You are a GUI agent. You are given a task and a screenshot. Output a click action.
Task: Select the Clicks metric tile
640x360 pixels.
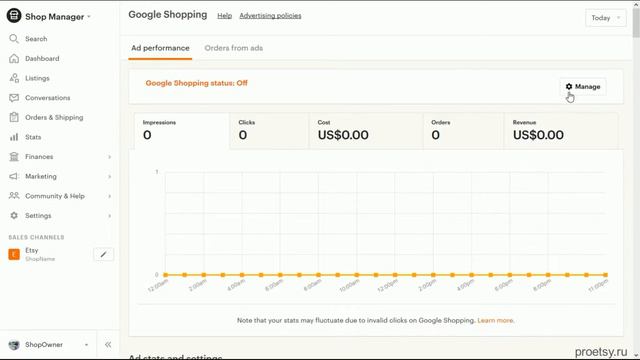[270, 131]
